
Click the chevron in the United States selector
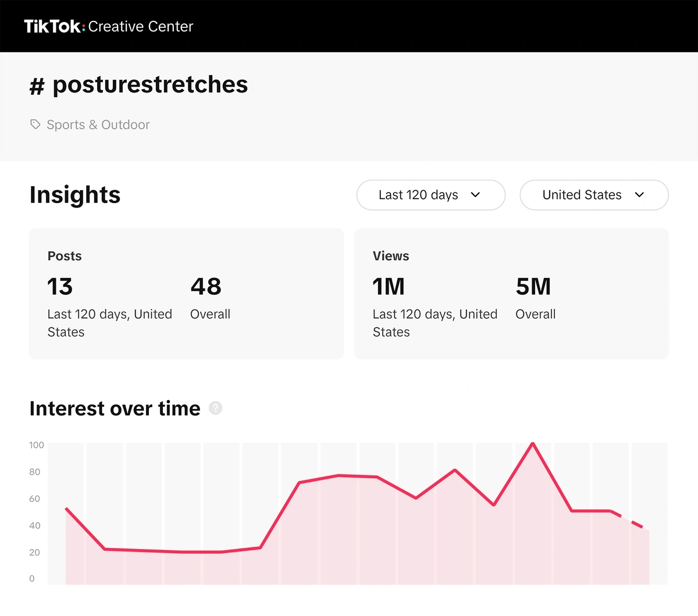point(639,195)
